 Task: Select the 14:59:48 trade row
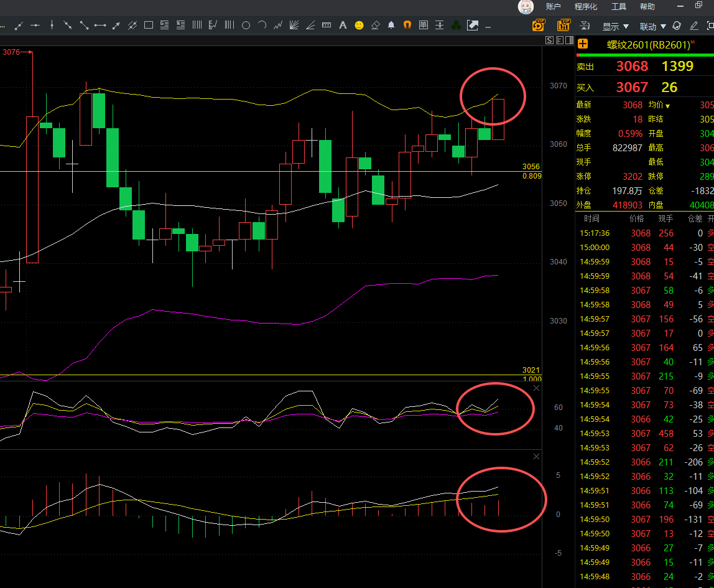[x=644, y=577]
